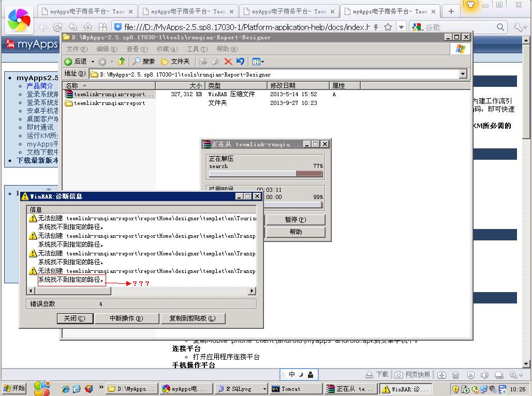Open the browser address bar dropdown arrow
This screenshot has height=396, width=532.
click(402, 27)
